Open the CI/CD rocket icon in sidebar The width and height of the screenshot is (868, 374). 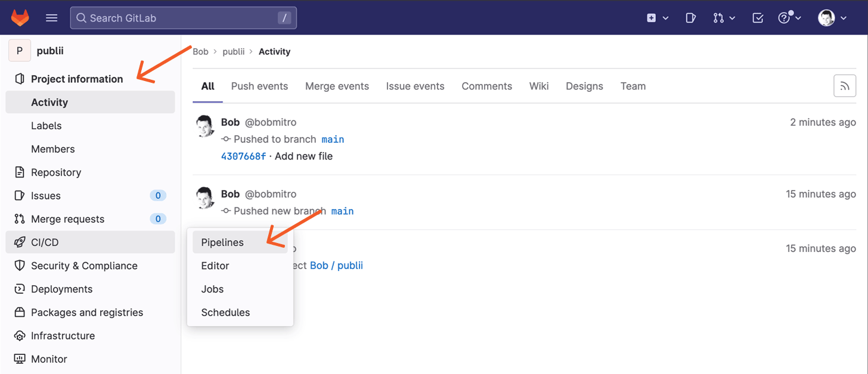click(19, 242)
